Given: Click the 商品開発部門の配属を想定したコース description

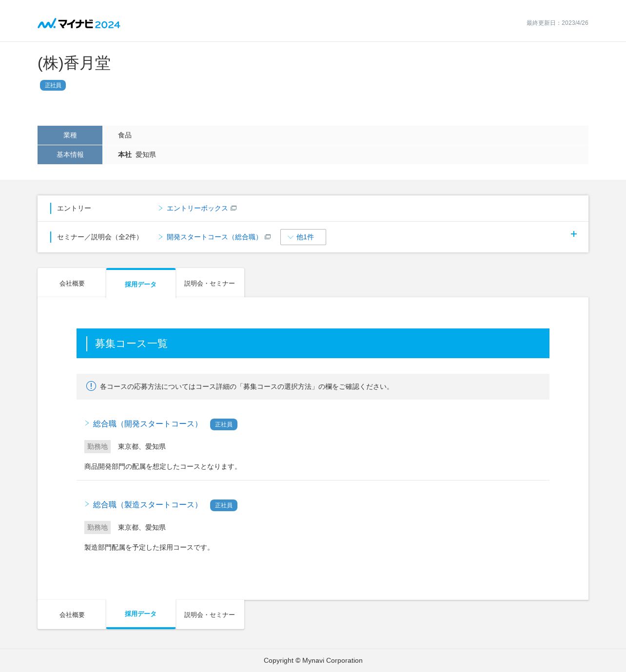Looking at the screenshot, I should [x=163, y=466].
